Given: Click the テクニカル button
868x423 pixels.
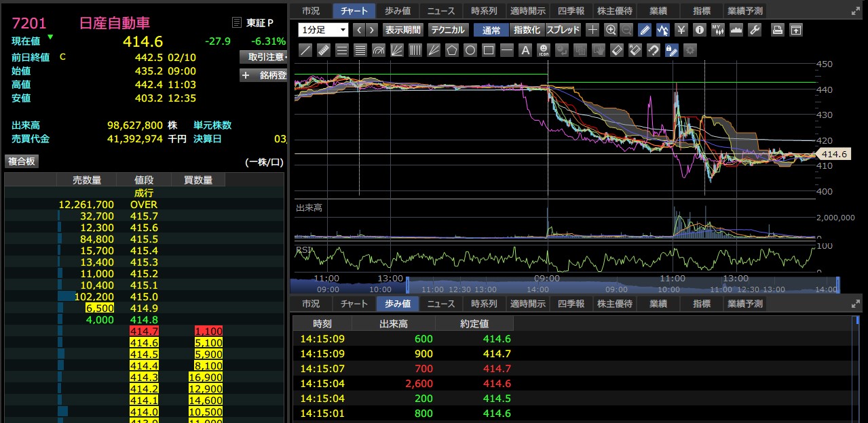Looking at the screenshot, I should (x=448, y=30).
